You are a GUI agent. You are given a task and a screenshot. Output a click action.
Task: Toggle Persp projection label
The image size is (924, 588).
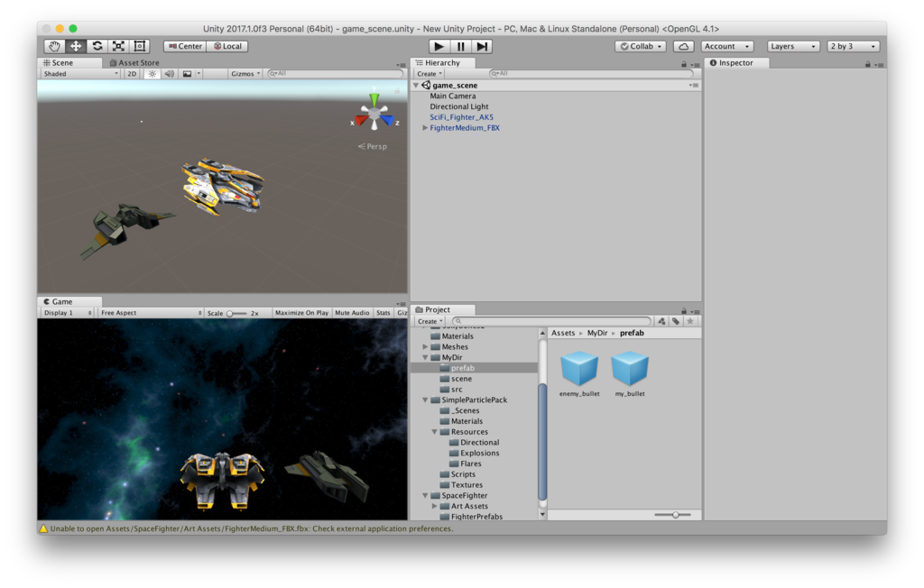click(x=373, y=146)
